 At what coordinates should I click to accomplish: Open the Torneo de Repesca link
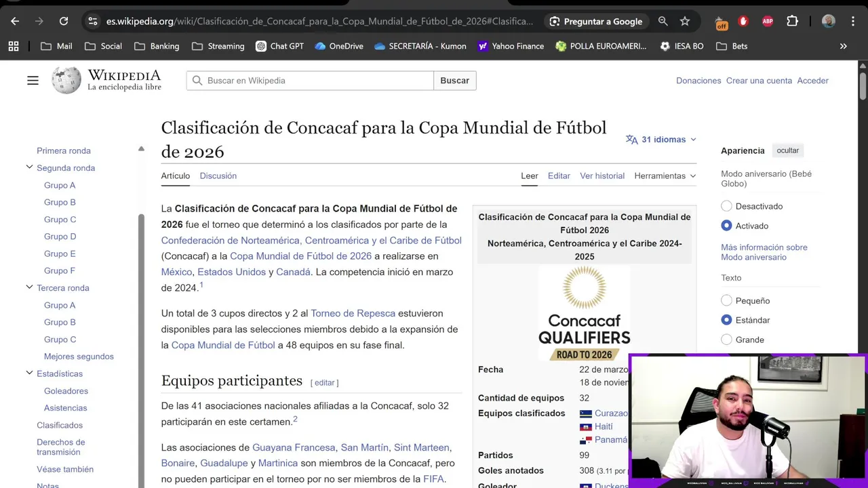(x=353, y=313)
